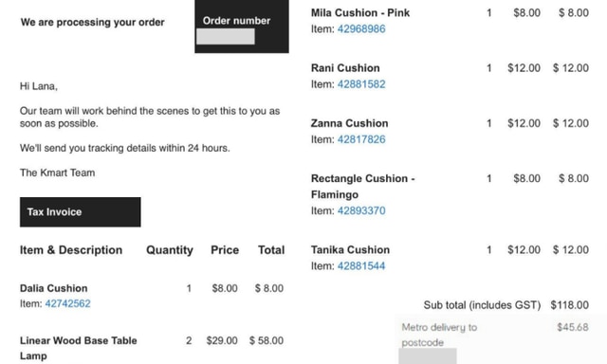Image resolution: width=607 pixels, height=364 pixels.
Task: Select the Mila Cushion - Pink title
Action: tap(360, 12)
